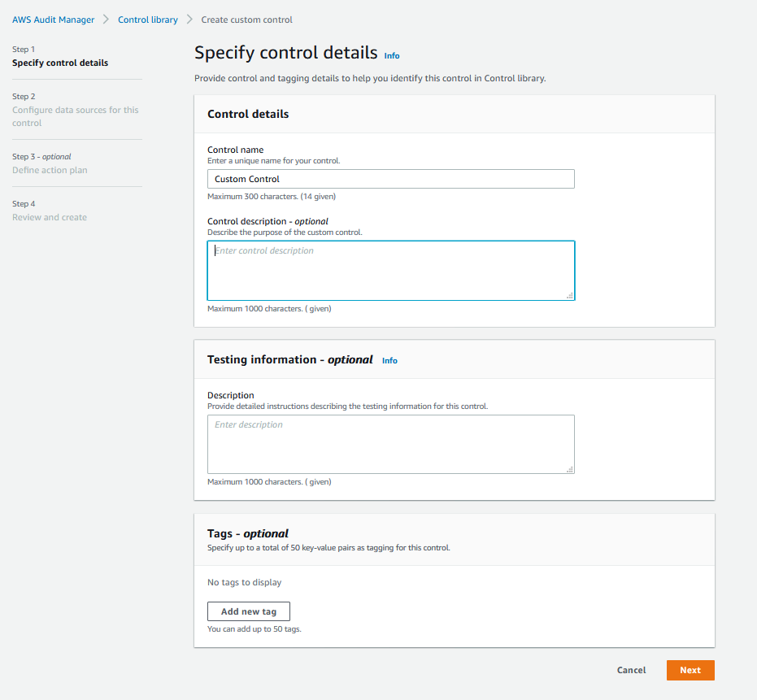Viewport: 757px width, 700px height.
Task: Go to Step 2 Configure data sources
Action: coord(76,116)
